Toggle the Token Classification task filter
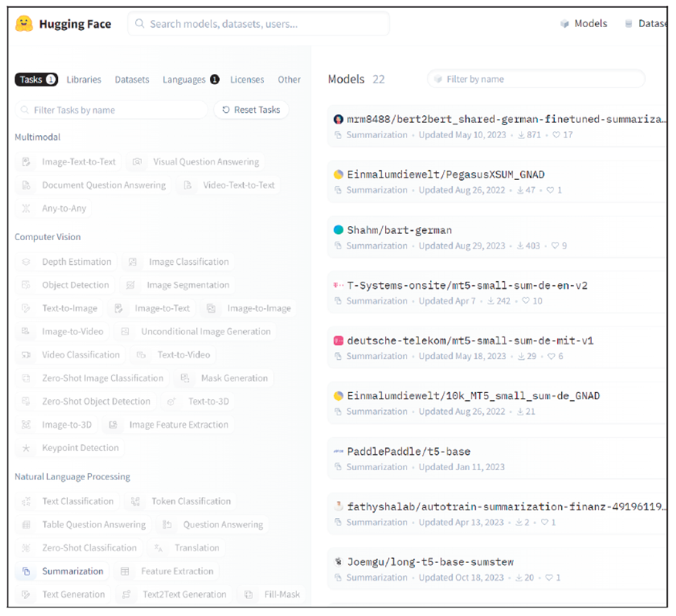676x616 pixels. tap(181, 501)
